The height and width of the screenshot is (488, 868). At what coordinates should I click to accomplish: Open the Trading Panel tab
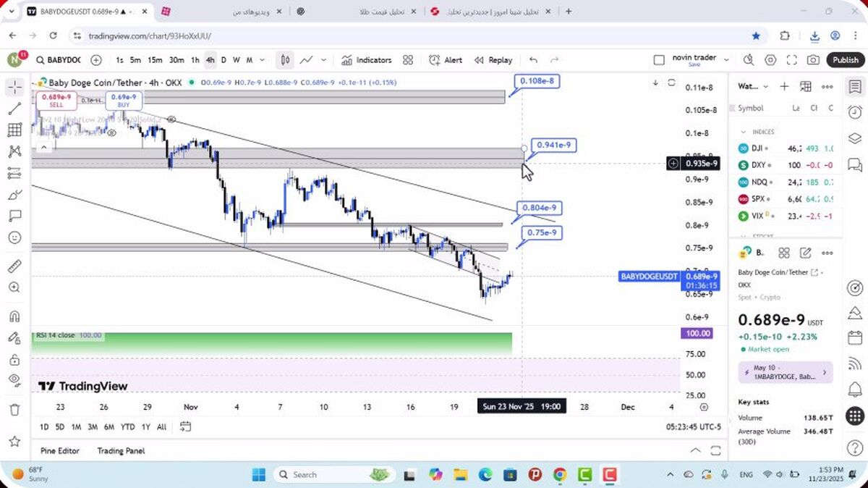tap(121, 450)
